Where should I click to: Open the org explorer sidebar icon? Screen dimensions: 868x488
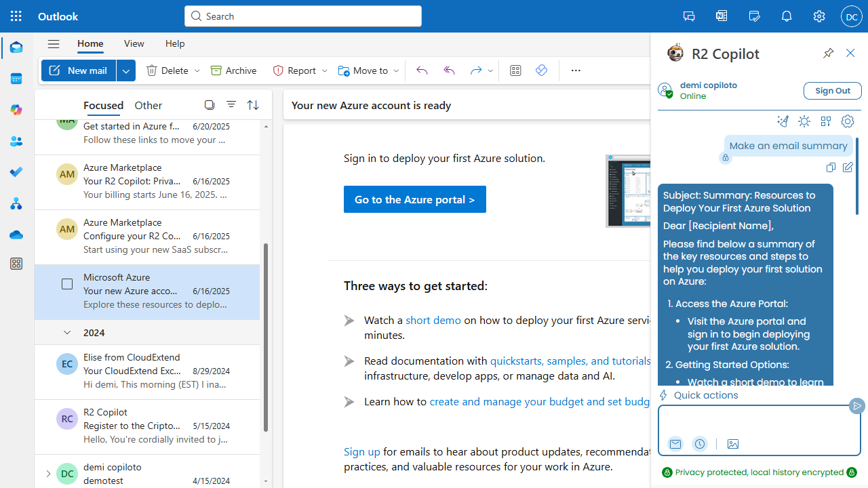[16, 203]
